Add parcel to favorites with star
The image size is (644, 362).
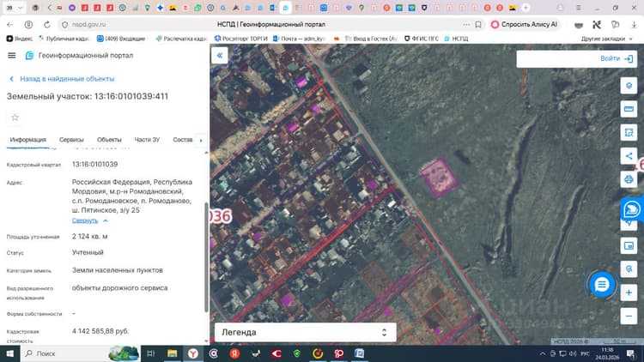click(x=15, y=118)
